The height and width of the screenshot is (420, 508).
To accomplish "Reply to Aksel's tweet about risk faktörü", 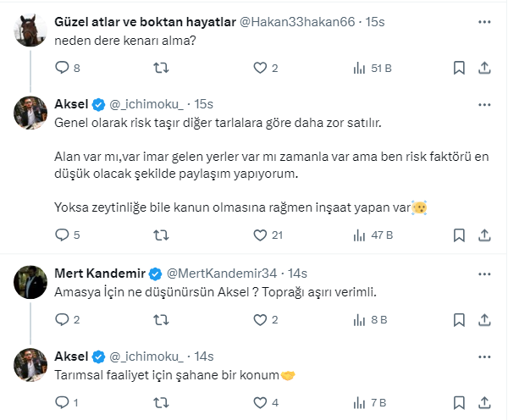I will (x=61, y=235).
